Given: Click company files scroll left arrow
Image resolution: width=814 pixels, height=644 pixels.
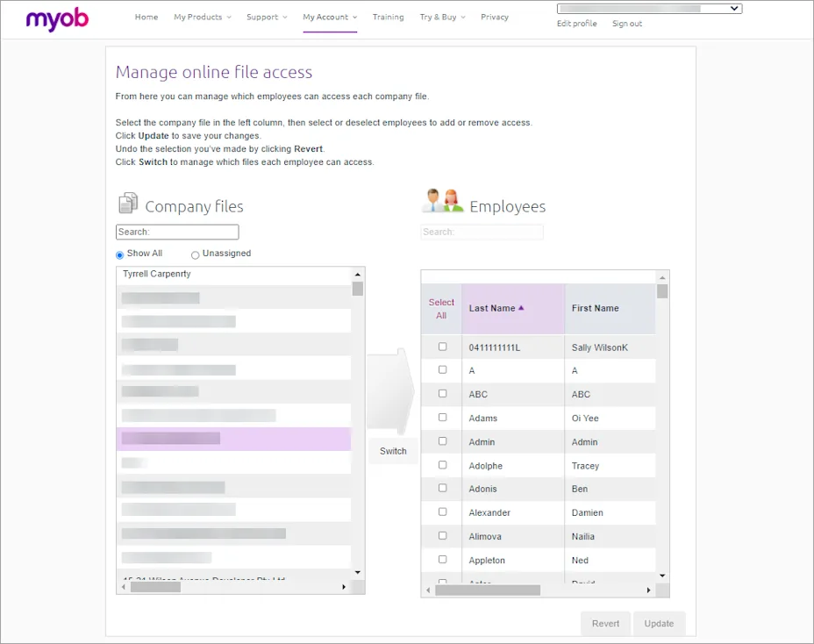Looking at the screenshot, I should pyautogui.click(x=123, y=587).
